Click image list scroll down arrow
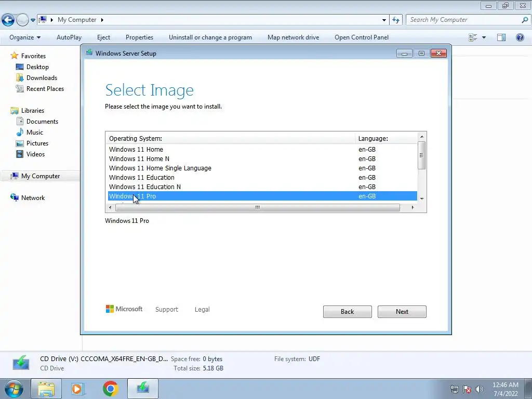 pyautogui.click(x=422, y=198)
